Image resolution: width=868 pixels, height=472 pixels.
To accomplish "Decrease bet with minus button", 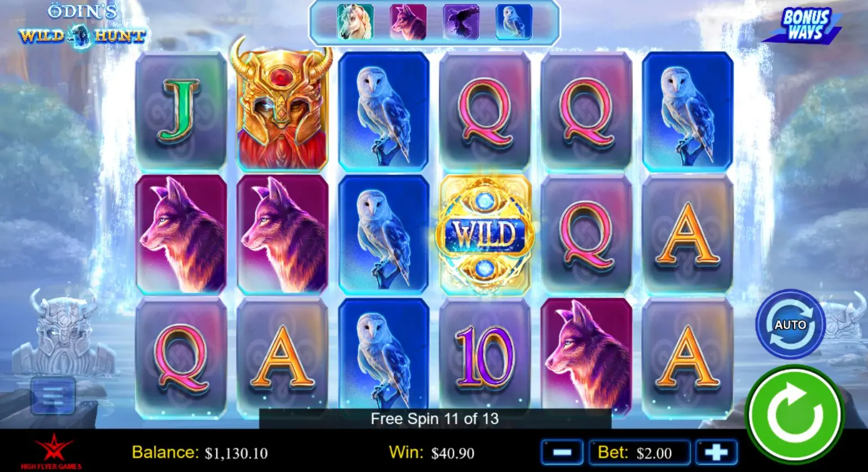I will pyautogui.click(x=563, y=452).
